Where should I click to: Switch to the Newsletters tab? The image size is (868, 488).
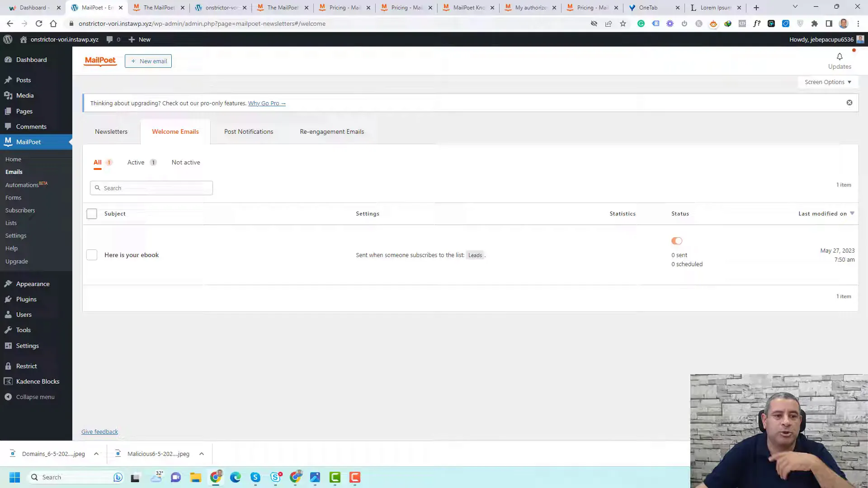(x=111, y=131)
